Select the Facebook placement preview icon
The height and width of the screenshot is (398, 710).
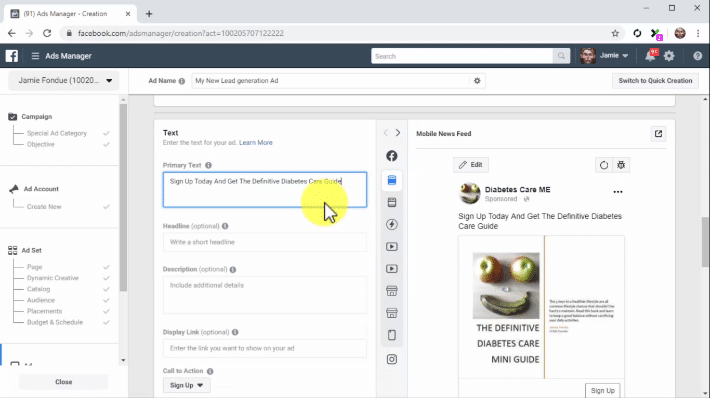[x=392, y=156]
